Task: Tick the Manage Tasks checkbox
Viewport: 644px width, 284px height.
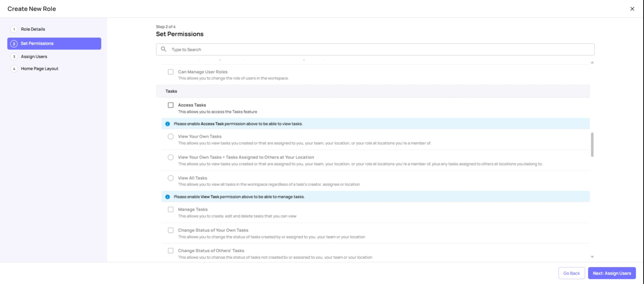Action: point(171,210)
